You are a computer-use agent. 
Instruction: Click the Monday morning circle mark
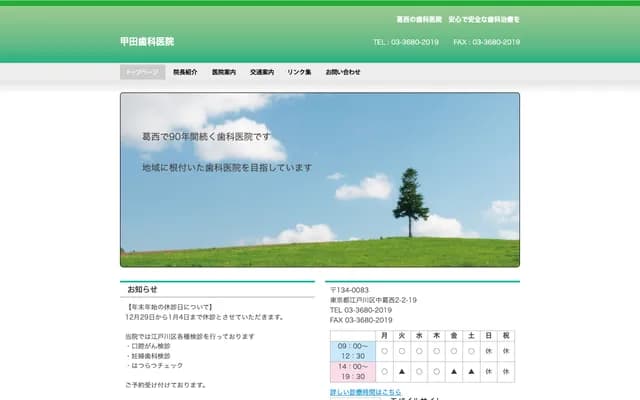pos(385,351)
